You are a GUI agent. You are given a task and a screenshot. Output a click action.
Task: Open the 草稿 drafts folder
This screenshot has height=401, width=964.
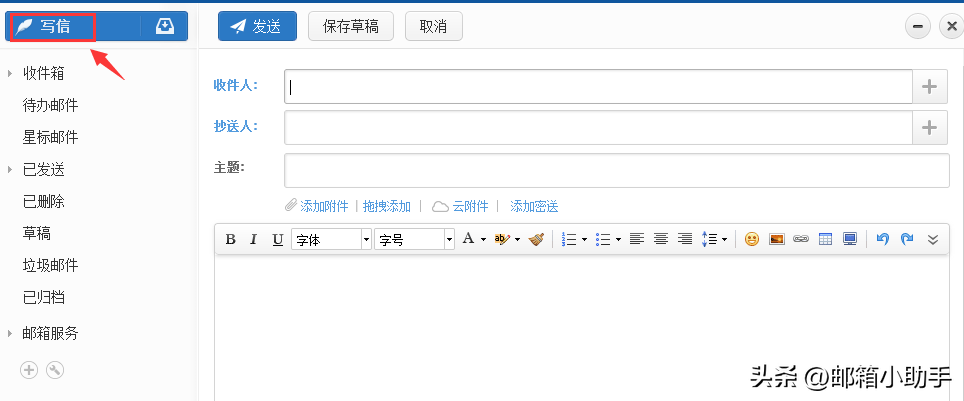coord(37,233)
